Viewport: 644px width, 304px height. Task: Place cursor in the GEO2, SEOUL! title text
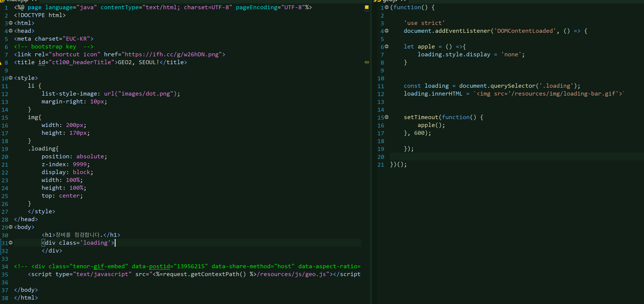click(x=138, y=62)
